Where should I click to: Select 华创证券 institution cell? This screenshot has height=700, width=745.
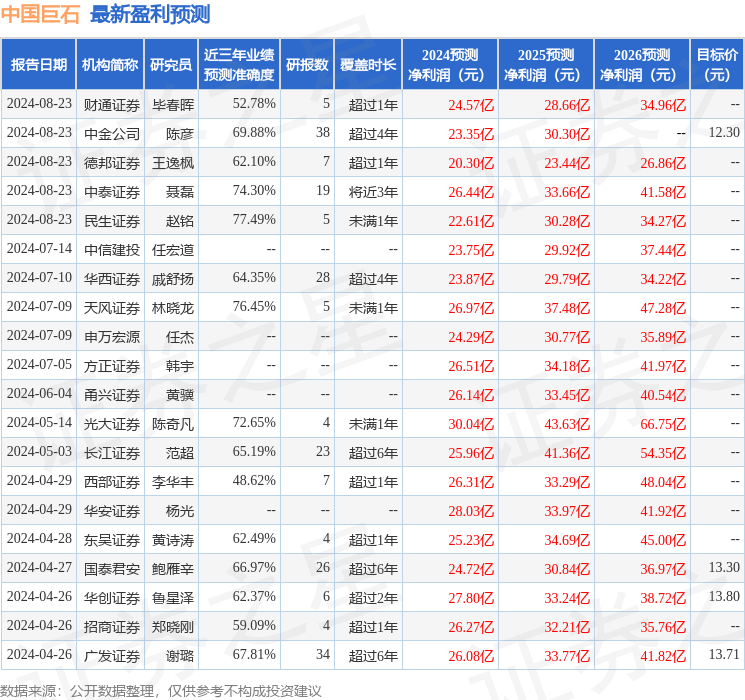[x=112, y=598]
